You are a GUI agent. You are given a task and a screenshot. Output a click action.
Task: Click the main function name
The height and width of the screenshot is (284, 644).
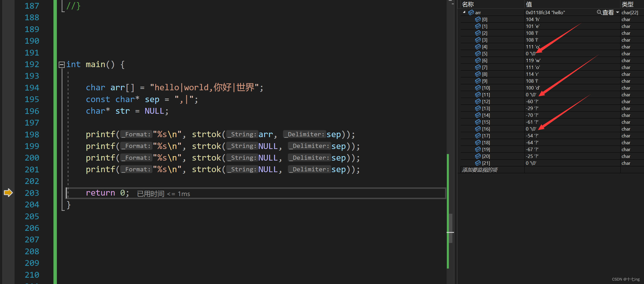pyautogui.click(x=96, y=64)
